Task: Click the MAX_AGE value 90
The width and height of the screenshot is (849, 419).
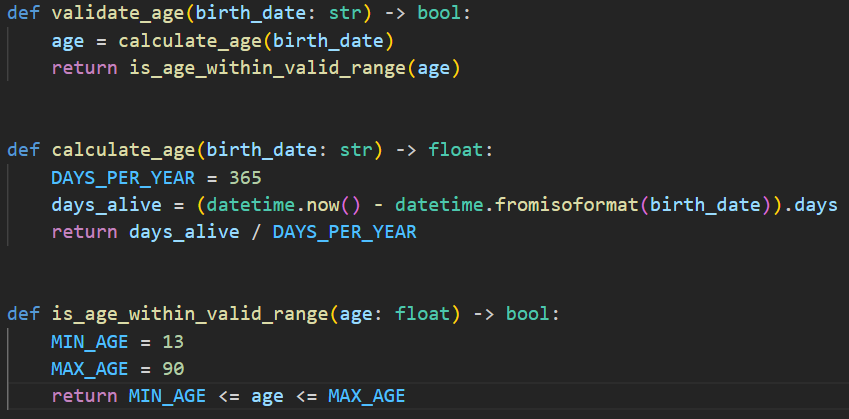Action: [x=172, y=368]
